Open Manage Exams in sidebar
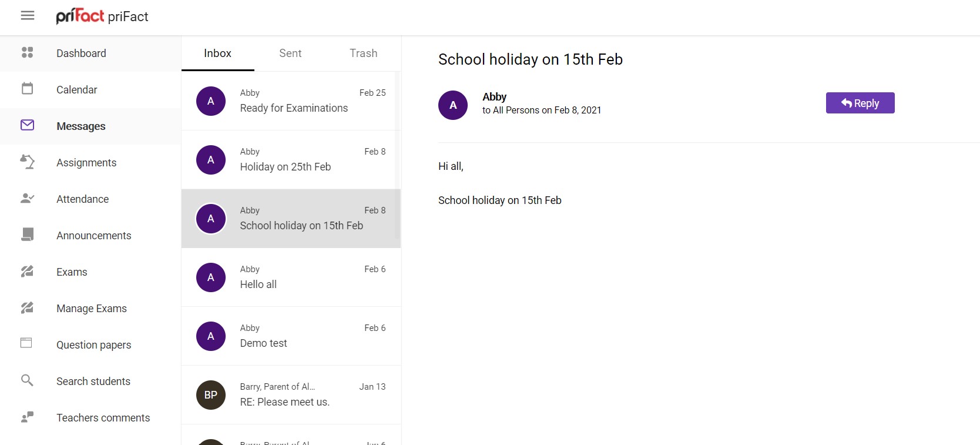Image resolution: width=980 pixels, height=445 pixels. pyautogui.click(x=91, y=309)
